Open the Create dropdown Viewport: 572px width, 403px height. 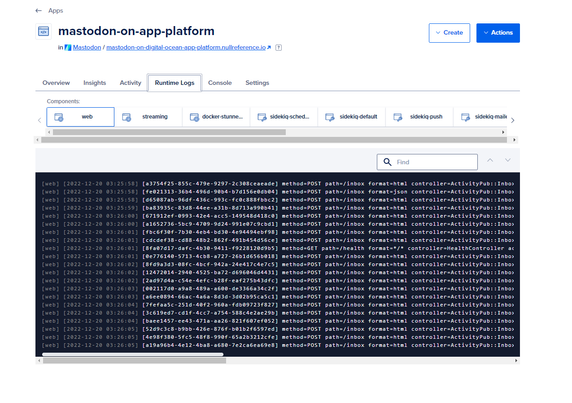(449, 33)
